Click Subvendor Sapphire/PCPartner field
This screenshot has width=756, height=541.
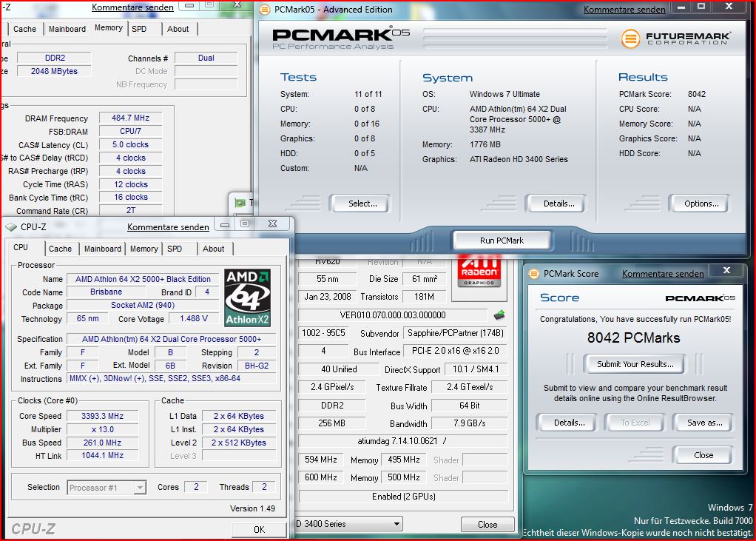[455, 333]
